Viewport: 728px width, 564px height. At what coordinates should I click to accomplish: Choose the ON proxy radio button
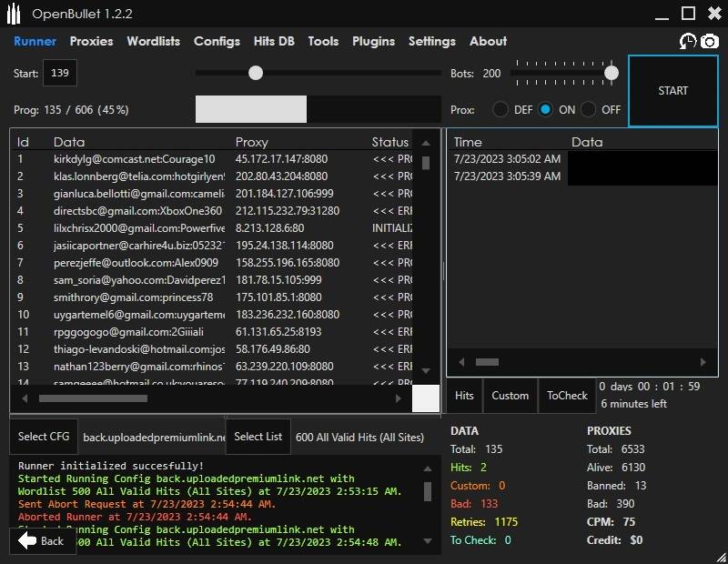[545, 109]
